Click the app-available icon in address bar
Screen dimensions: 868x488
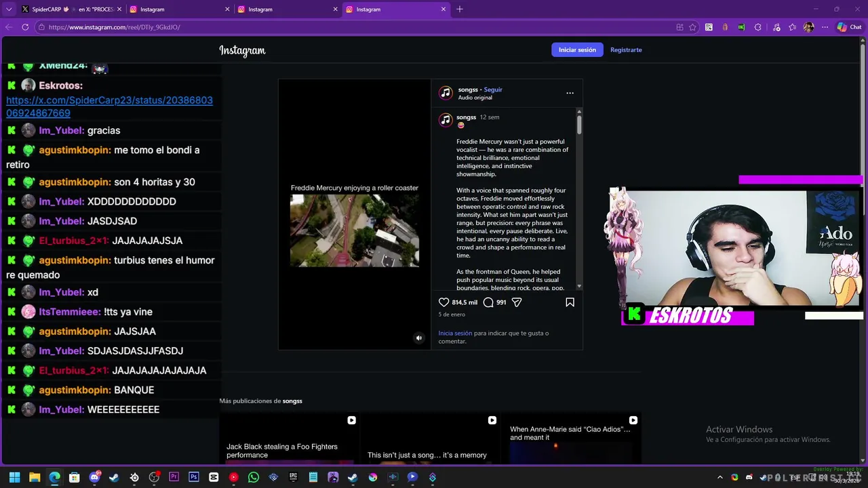pyautogui.click(x=679, y=27)
